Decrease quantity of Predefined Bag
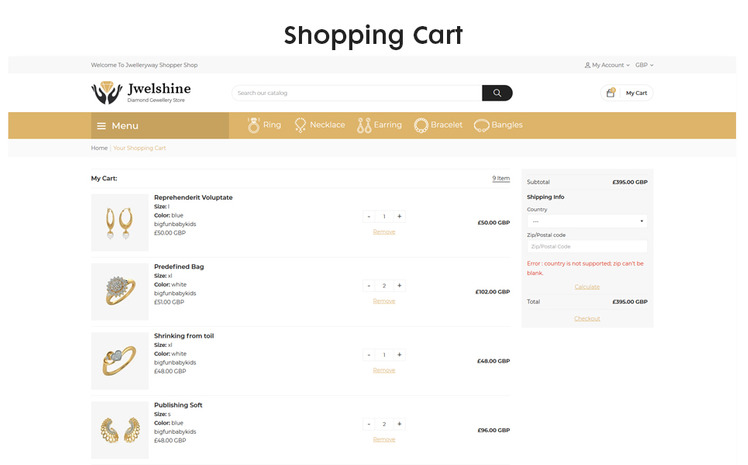748x465 pixels. 369,286
